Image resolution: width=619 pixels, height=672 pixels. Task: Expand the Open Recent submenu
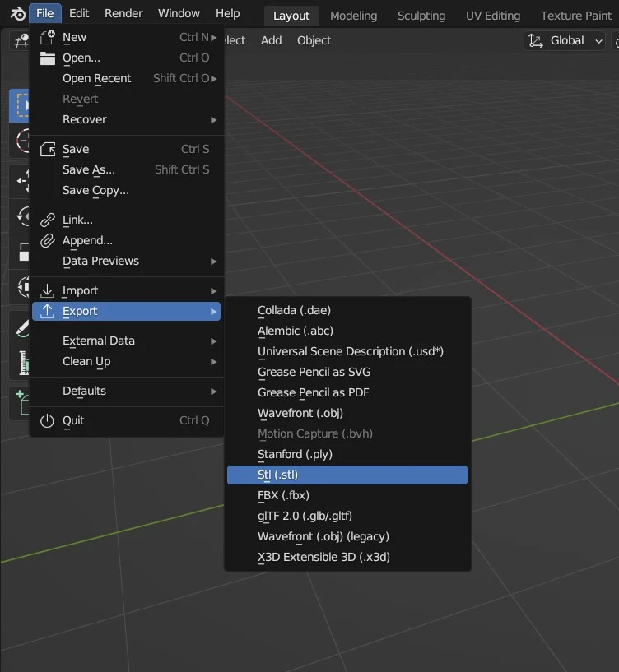point(127,78)
